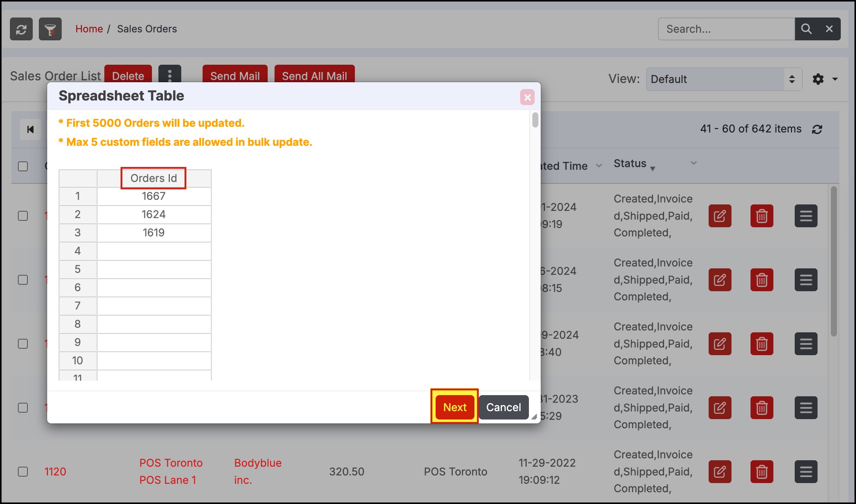Check the checkbox for order 1120
Viewport: 856px width, 504px height.
pyautogui.click(x=23, y=472)
